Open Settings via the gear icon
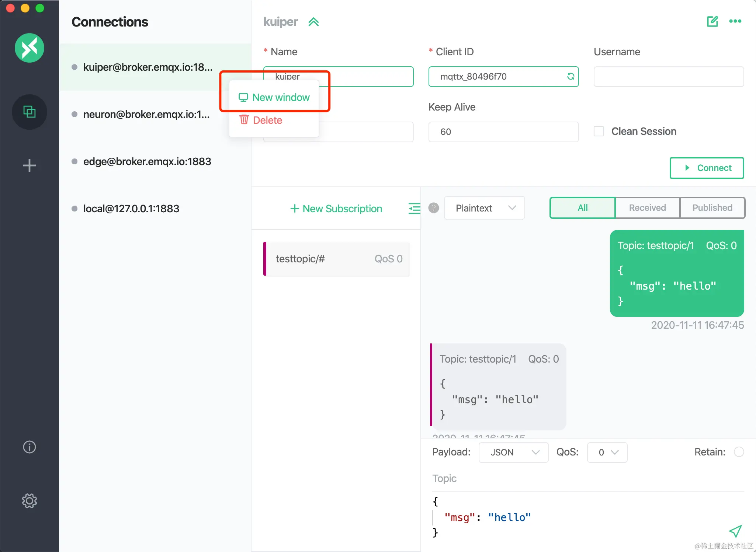This screenshot has height=552, width=756. [x=30, y=501]
